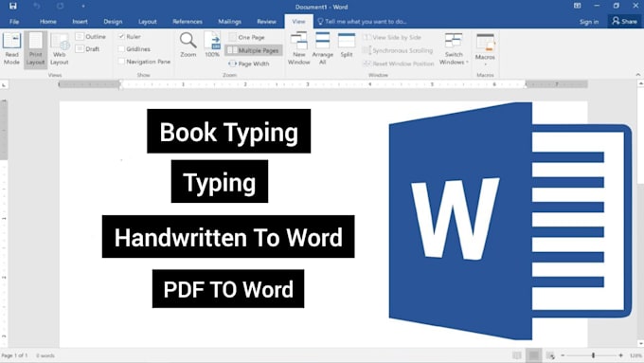644x363 pixels.
Task: Click the Handwritten To Word text
Action: pos(228,237)
